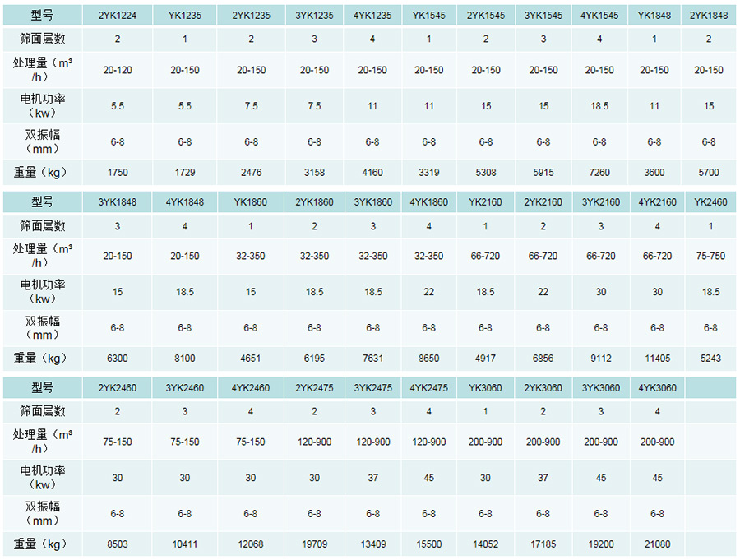740x560 pixels.
Task: Click the YK2460 model header cell
Action: [710, 201]
